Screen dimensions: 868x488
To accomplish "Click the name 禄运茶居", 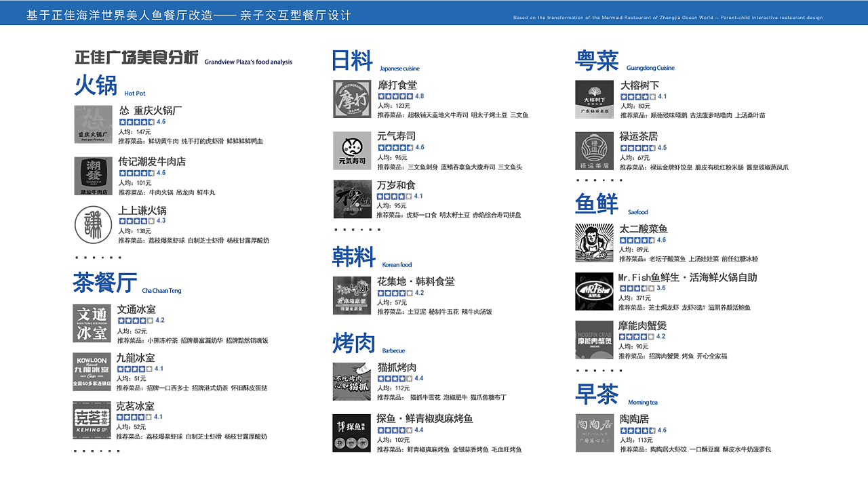I will coord(639,136).
